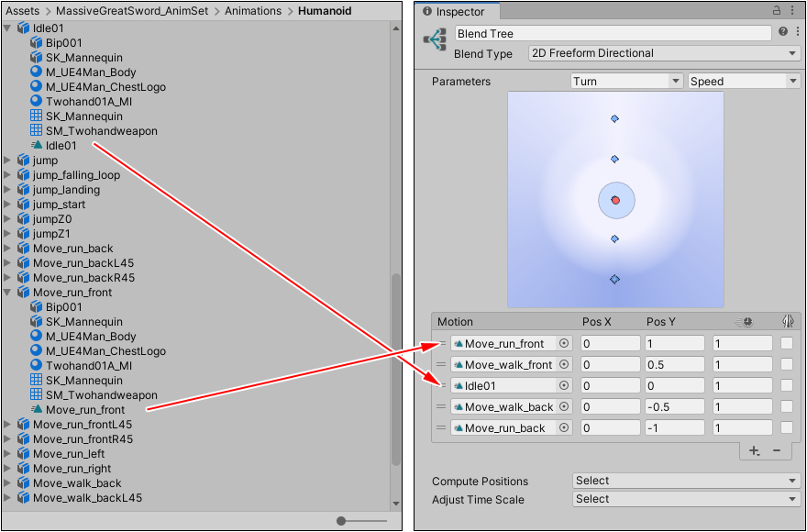Click object picker for Move_run_front motion

564,344
